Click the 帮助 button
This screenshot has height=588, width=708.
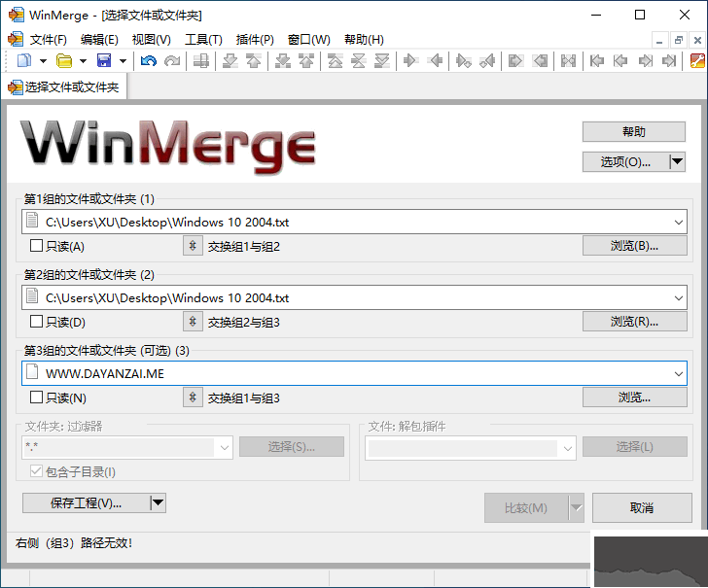[x=633, y=131]
